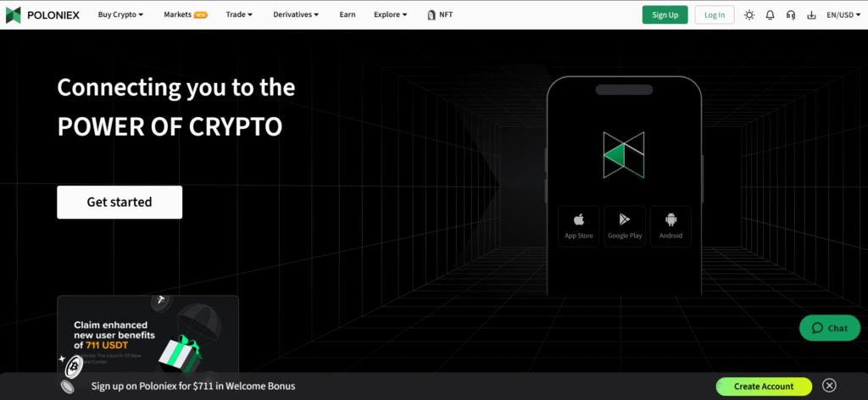Click the NFT card icon in navbar

point(431,15)
